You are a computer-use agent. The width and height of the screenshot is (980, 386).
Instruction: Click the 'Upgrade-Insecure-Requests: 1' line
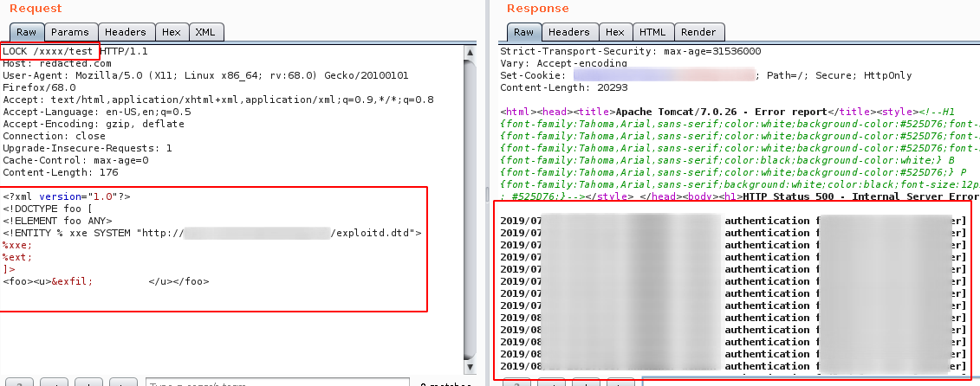click(88, 149)
